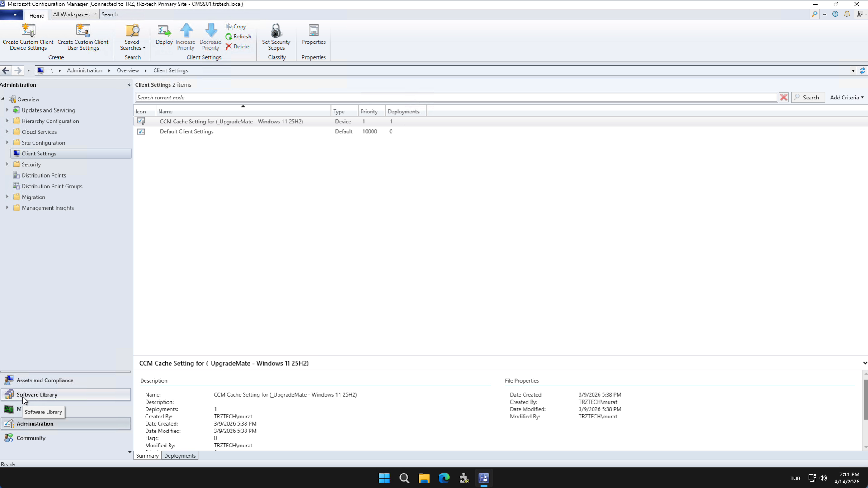Sort by Priority column header

tap(371, 111)
